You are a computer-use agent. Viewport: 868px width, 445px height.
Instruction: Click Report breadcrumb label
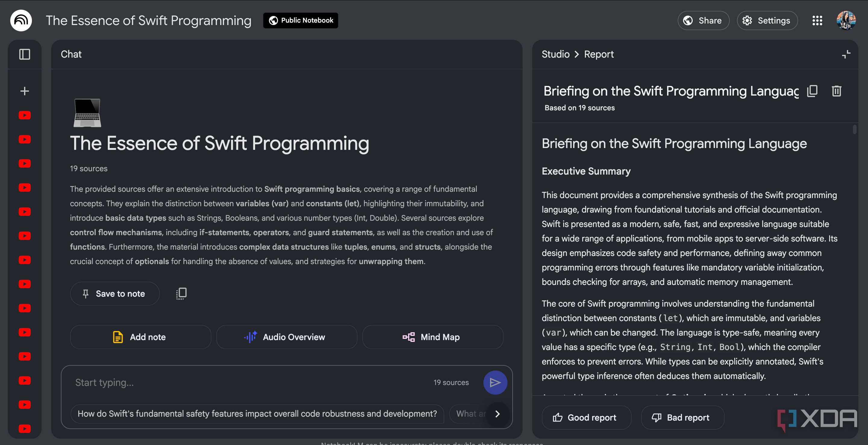tap(599, 54)
